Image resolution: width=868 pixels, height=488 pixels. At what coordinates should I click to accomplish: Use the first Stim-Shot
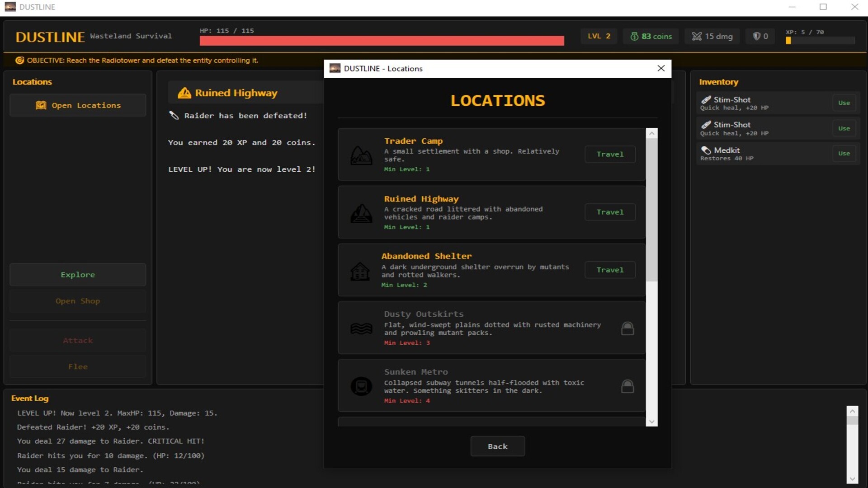pos(844,103)
